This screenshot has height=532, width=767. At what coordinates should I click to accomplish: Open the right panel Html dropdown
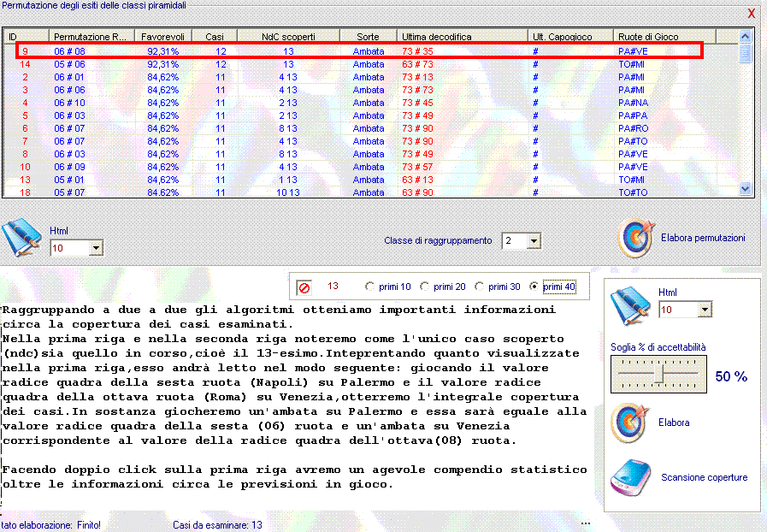pos(705,310)
